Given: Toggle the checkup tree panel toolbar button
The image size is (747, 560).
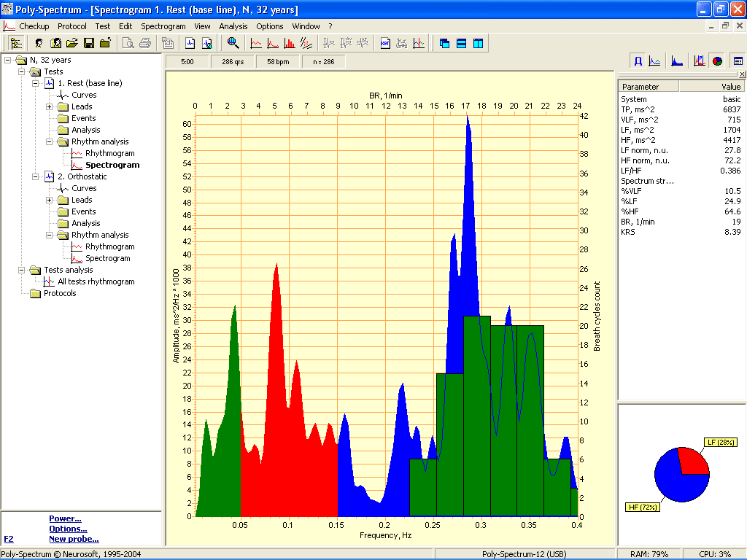Looking at the screenshot, I should click(16, 43).
